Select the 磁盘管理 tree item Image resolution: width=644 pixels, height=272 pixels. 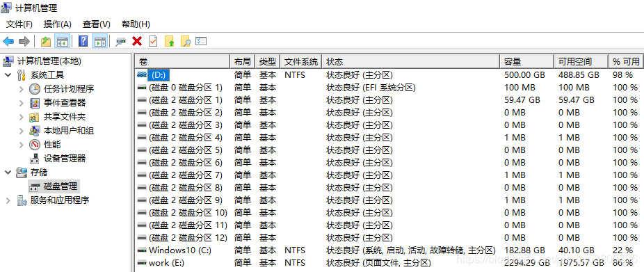point(61,186)
